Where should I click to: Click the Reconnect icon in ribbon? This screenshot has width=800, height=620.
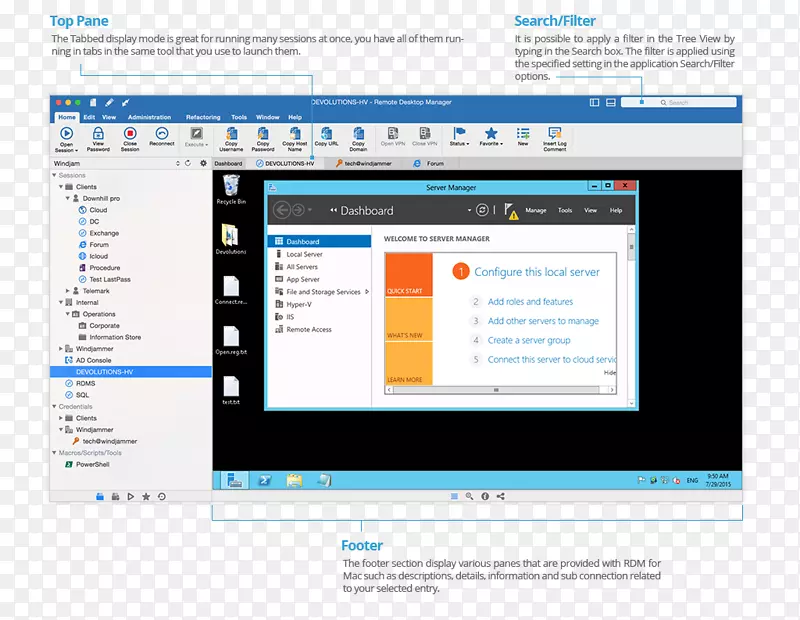point(162,134)
